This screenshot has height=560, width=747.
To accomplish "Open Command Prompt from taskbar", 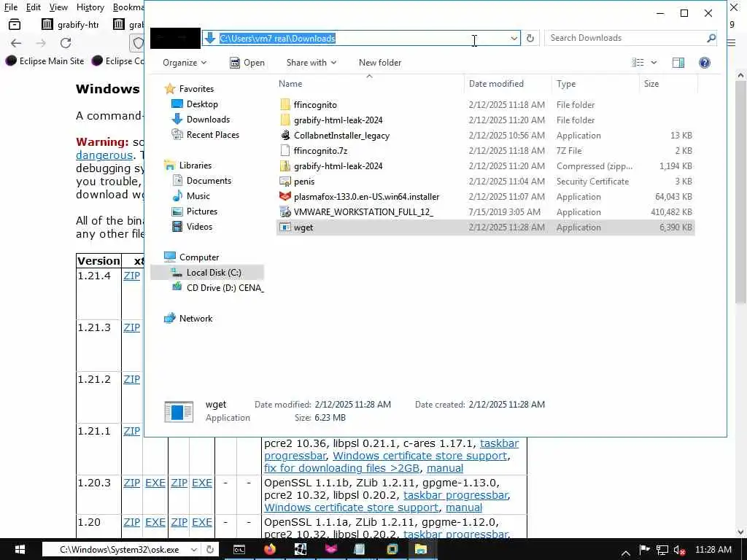I will tap(239, 550).
